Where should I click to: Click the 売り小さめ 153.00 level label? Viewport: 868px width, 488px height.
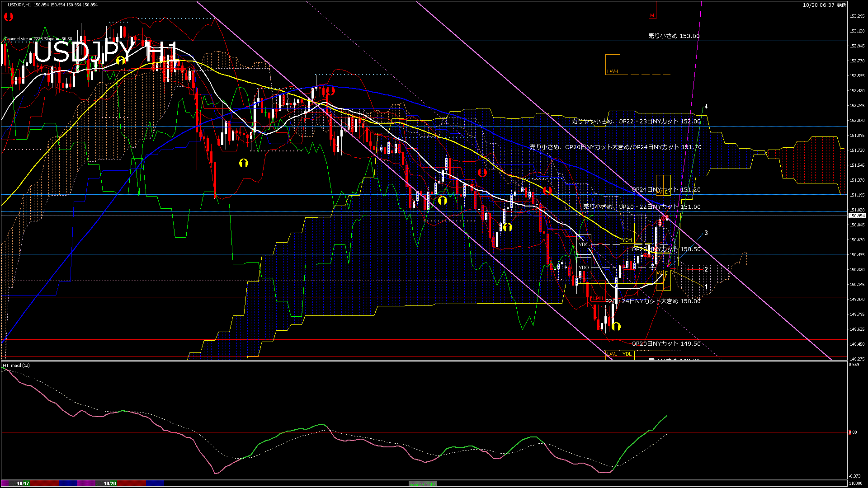coord(674,36)
